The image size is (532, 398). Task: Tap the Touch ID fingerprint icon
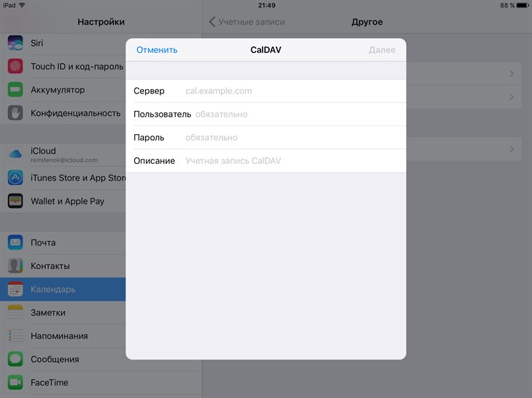tap(15, 66)
